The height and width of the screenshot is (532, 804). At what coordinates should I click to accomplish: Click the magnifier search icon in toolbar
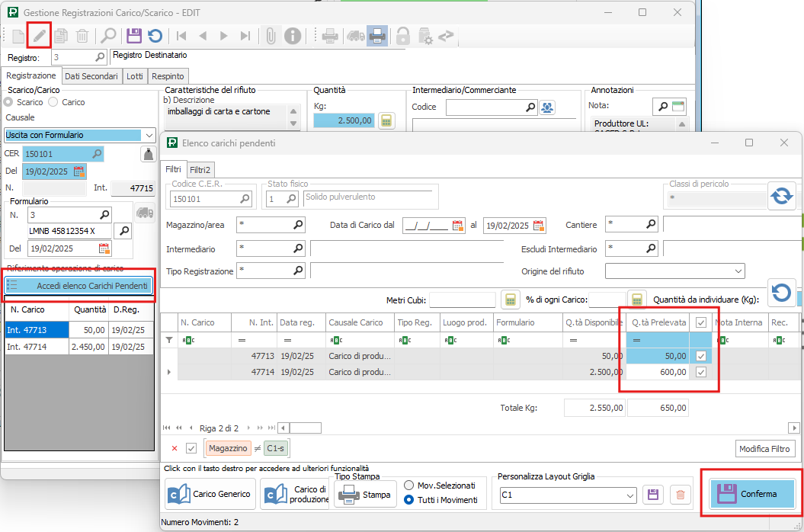109,35
